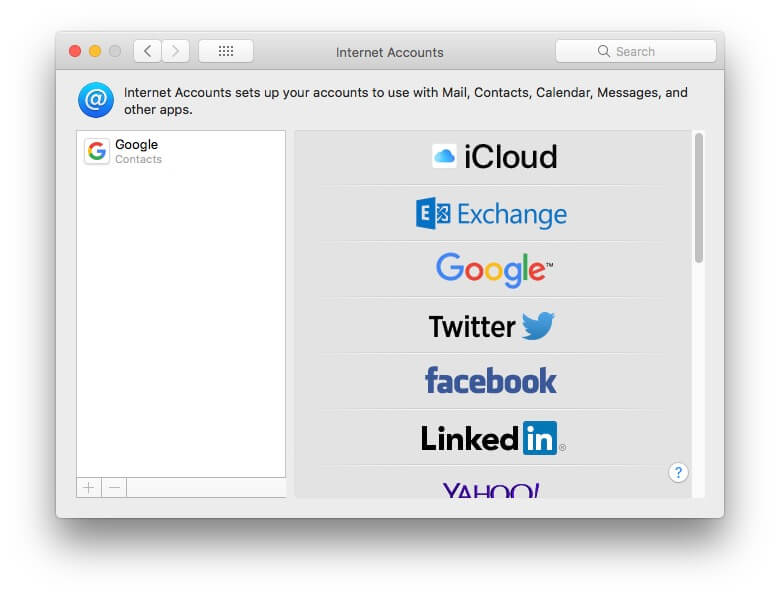This screenshot has width=780, height=598.
Task: Click the blue @ Internet Accounts icon
Action: (x=96, y=100)
